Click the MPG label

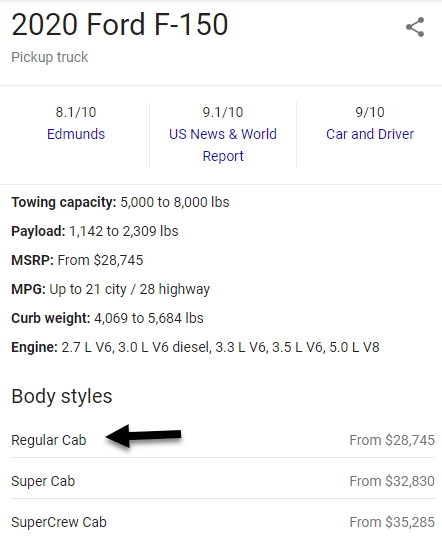(x=28, y=289)
